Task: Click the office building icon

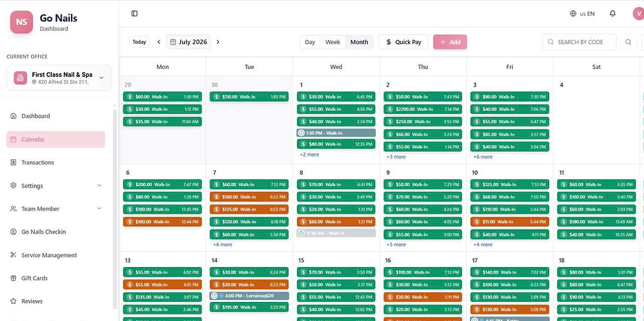Action: coord(20,78)
